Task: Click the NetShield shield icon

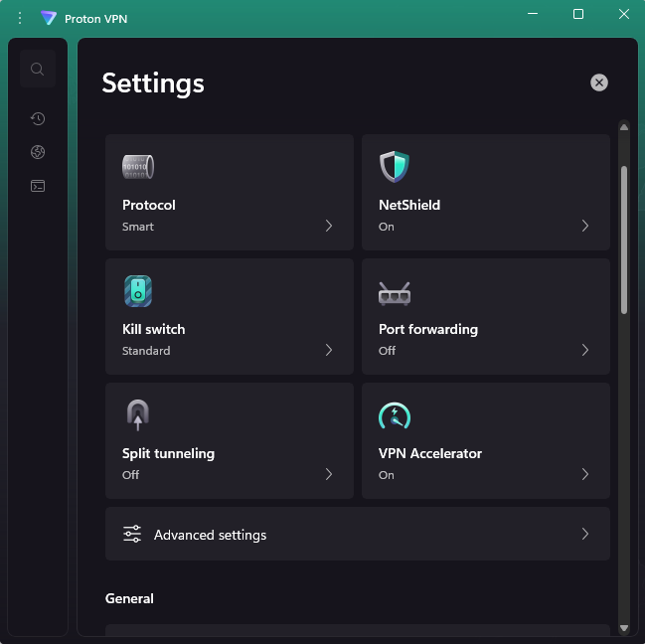Action: click(395, 167)
